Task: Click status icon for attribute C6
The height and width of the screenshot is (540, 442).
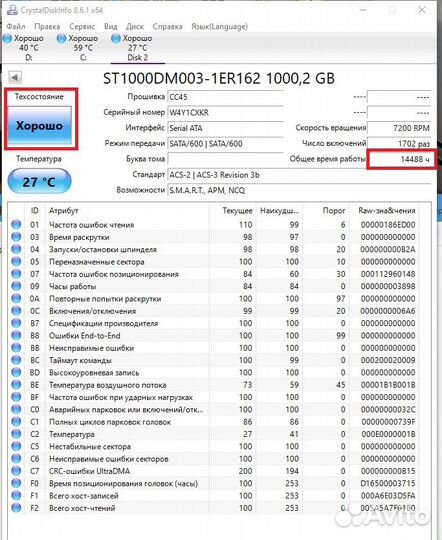Action: (16, 459)
